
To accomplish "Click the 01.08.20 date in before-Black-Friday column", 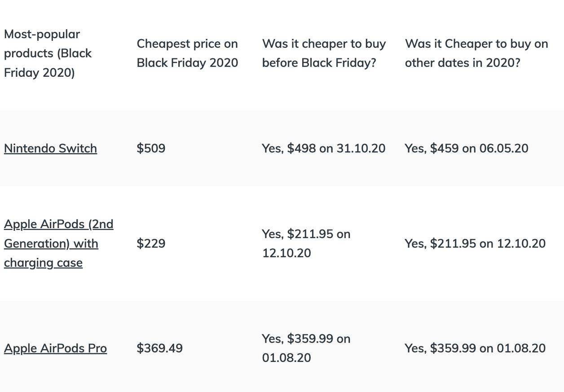I will [286, 358].
